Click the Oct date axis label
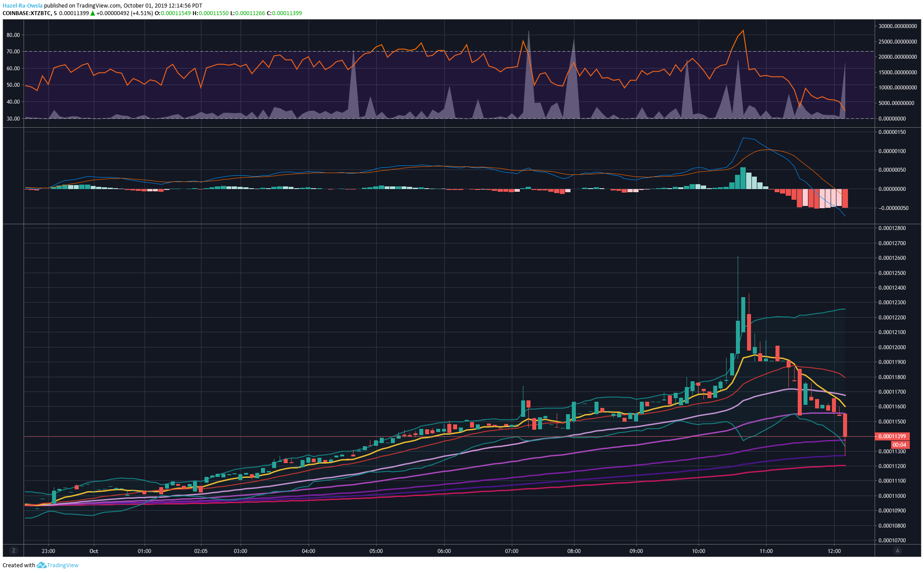This screenshot has width=924, height=573. tap(94, 551)
